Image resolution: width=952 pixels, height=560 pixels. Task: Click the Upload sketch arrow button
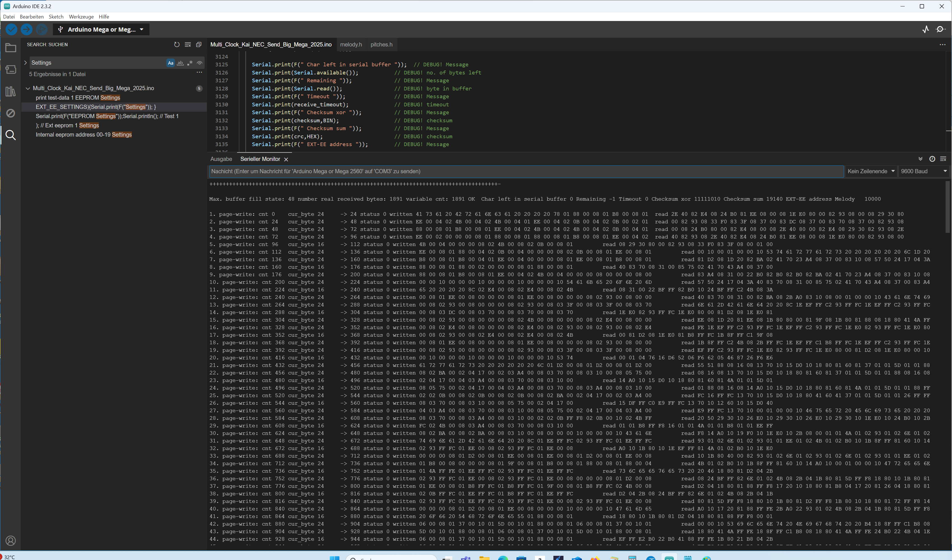coord(26,29)
